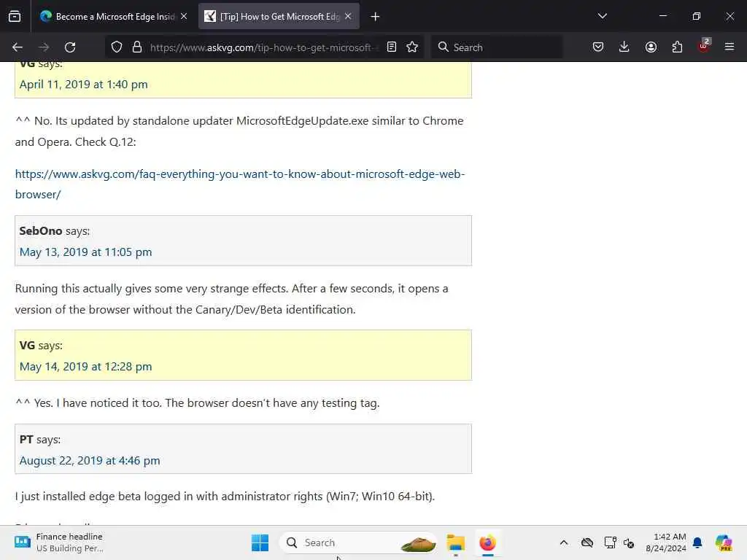The height and width of the screenshot is (560, 747).
Task: Open May 13, 2019 at 11:05 pm permalink
Action: (86, 252)
